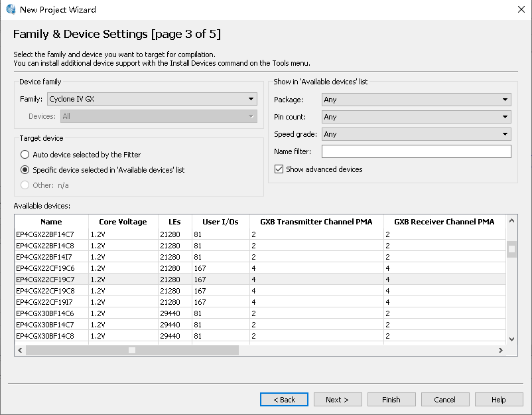Viewport: 532px width, 415px height.
Task: Click the Finish button
Action: click(x=391, y=400)
